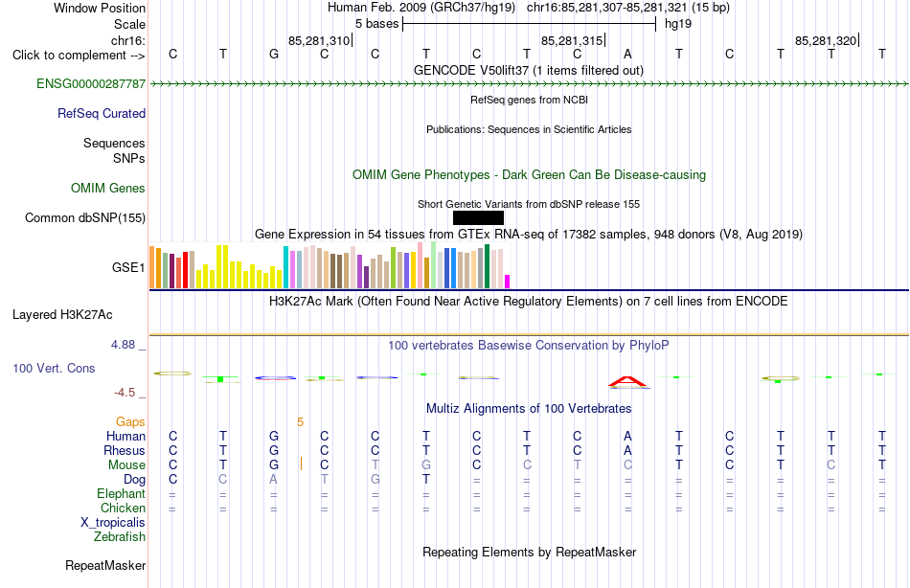This screenshot has width=910, height=588.
Task: Click the black Common dbSNP(155) variant item
Action: click(x=478, y=217)
